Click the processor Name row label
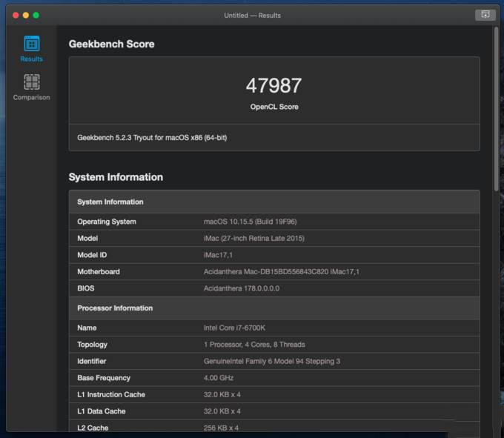Screen dimensions: 504x438 [x=87, y=328]
